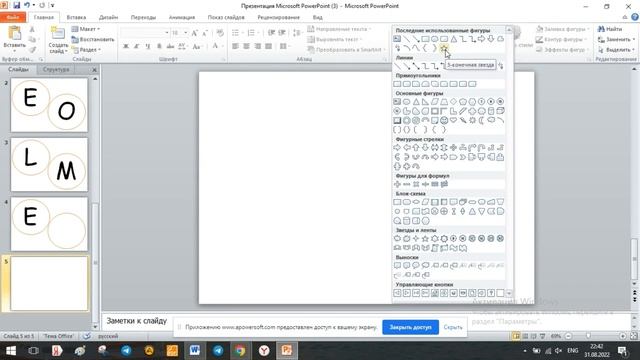Click the Italic button in font group
This screenshot has width=640, height=360.
click(x=137, y=46)
